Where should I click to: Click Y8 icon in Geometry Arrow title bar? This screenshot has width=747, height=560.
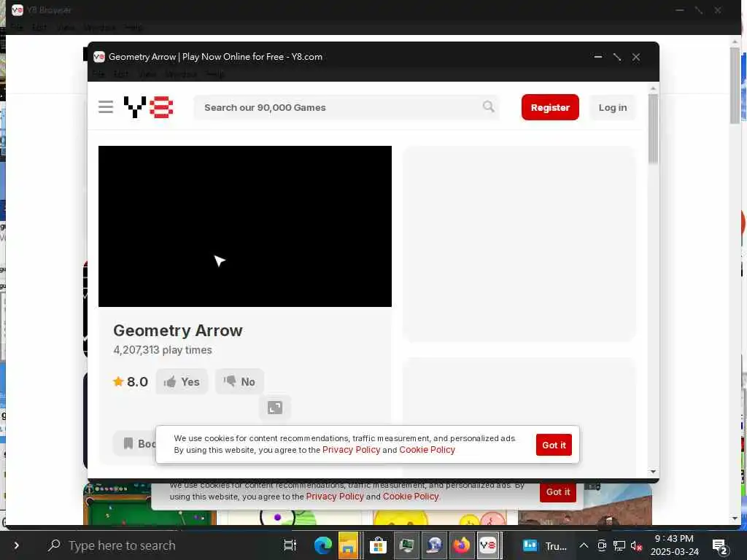(99, 57)
